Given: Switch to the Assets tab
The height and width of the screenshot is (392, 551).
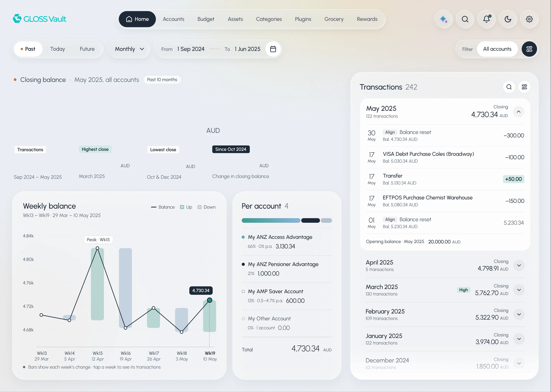Looking at the screenshot, I should tap(235, 19).
